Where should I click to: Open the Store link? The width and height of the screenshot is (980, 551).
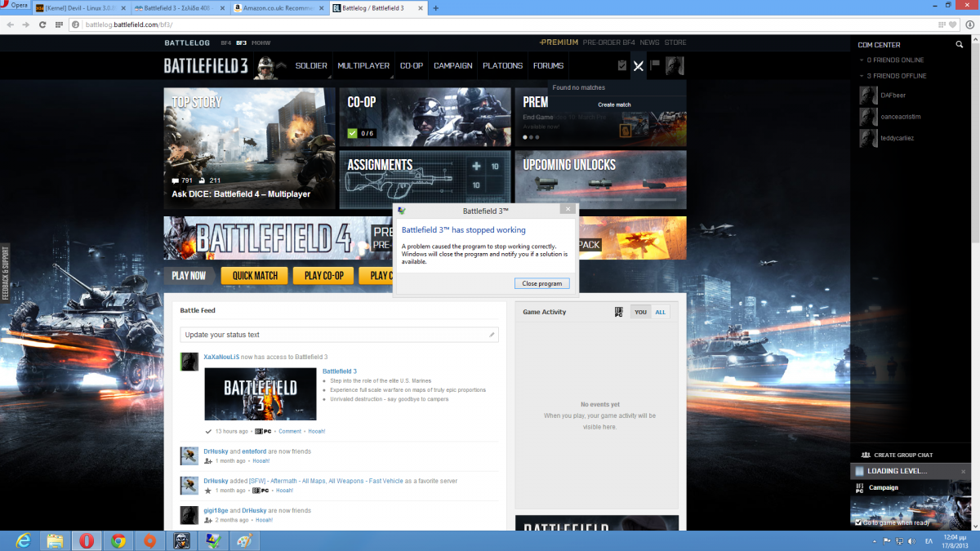(x=675, y=42)
